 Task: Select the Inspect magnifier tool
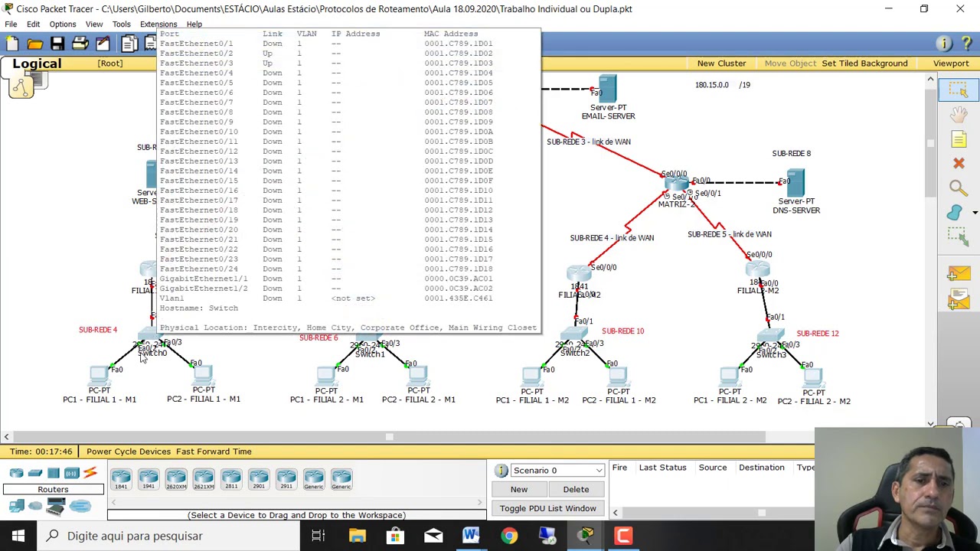[x=958, y=187]
